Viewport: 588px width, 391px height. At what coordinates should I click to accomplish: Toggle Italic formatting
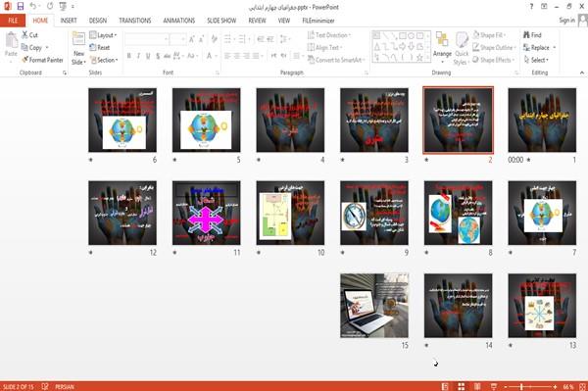[138, 56]
